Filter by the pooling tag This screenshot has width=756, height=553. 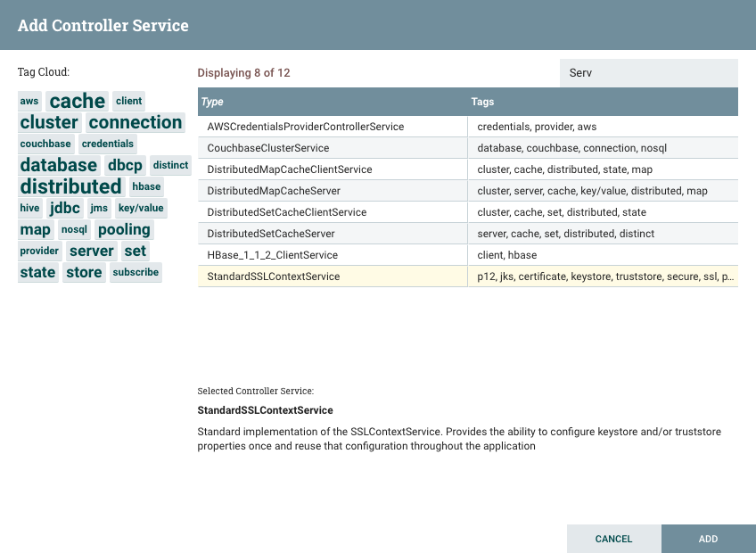pos(124,229)
